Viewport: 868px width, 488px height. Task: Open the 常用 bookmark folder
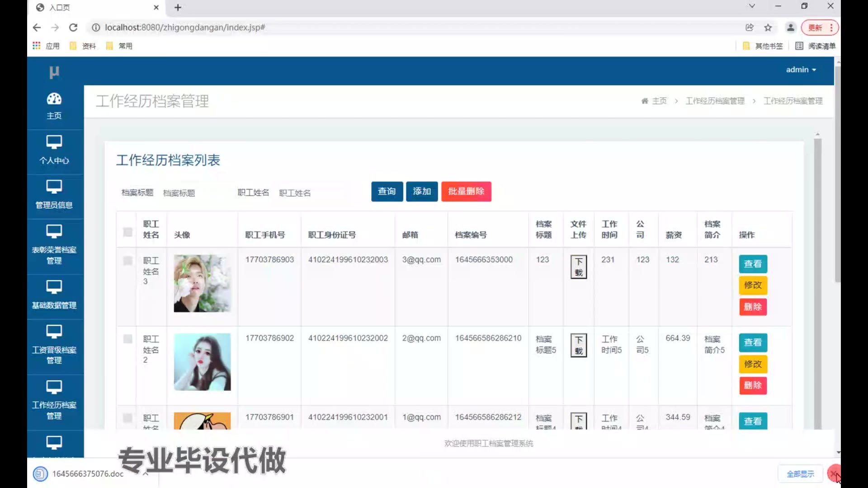[119, 46]
